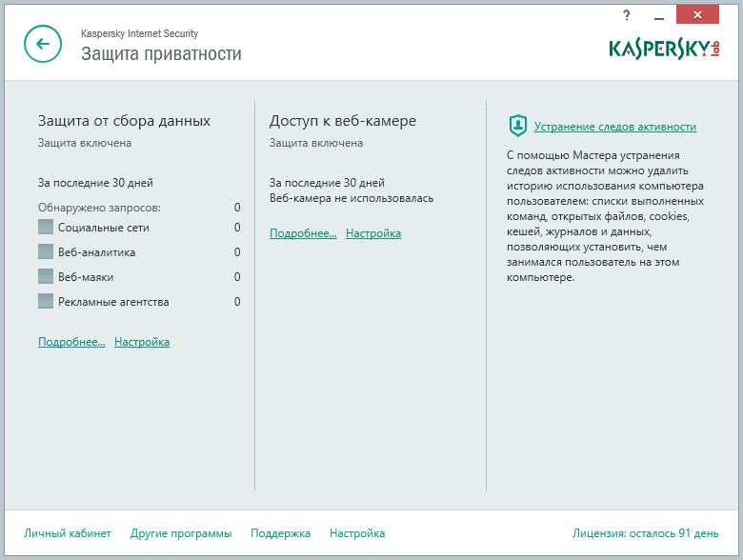743x560 pixels.
Task: Click the Рекламные агентства category square icon
Action: (46, 301)
